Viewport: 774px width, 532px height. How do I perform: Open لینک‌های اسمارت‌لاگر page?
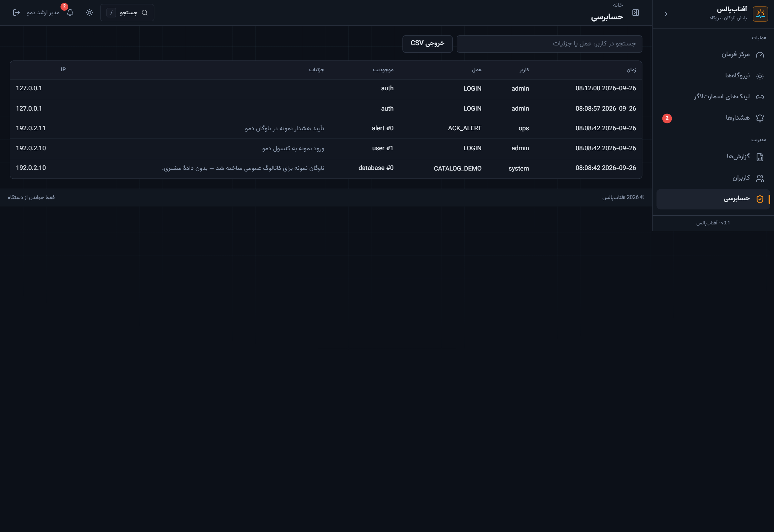(713, 97)
